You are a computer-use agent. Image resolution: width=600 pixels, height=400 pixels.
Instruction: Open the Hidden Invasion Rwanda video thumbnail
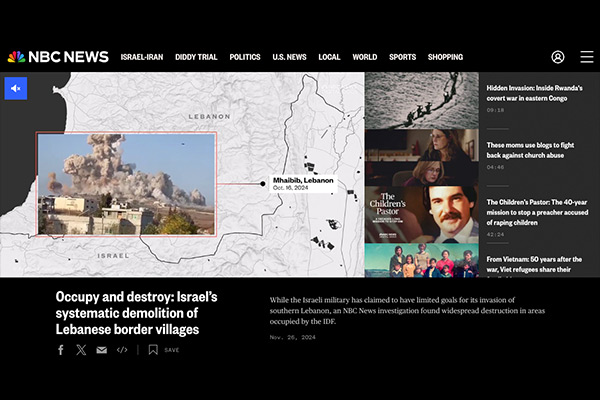422,101
